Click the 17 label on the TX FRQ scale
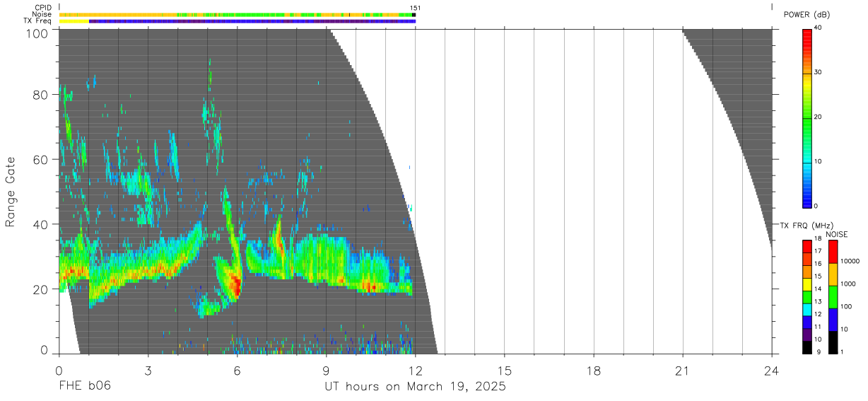868x401 pixels. (818, 251)
